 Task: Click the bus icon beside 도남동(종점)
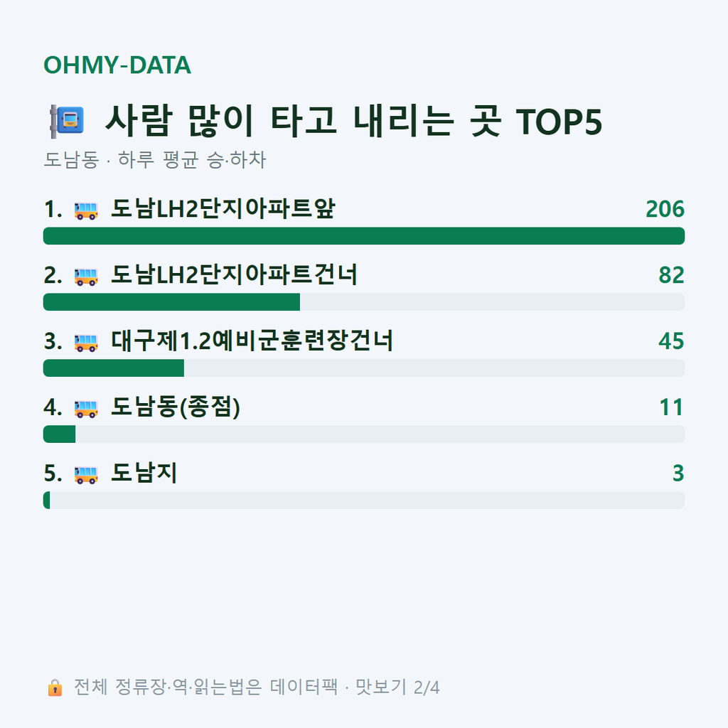86,409
